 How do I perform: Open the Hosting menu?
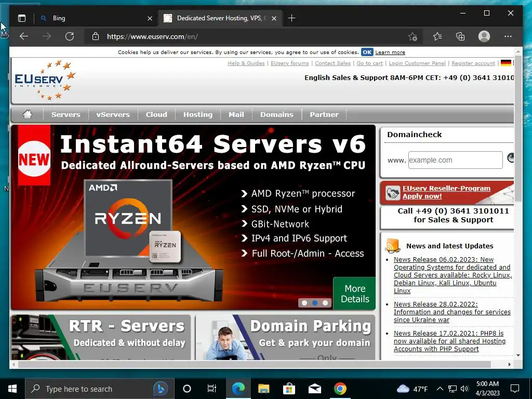tap(198, 115)
